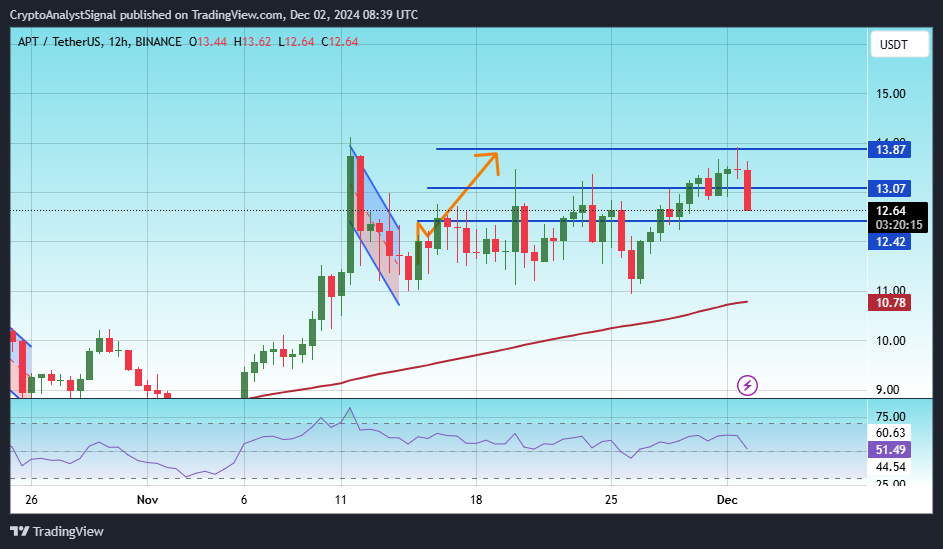Click the Nov date axis label
The height and width of the screenshot is (549, 943).
click(147, 500)
